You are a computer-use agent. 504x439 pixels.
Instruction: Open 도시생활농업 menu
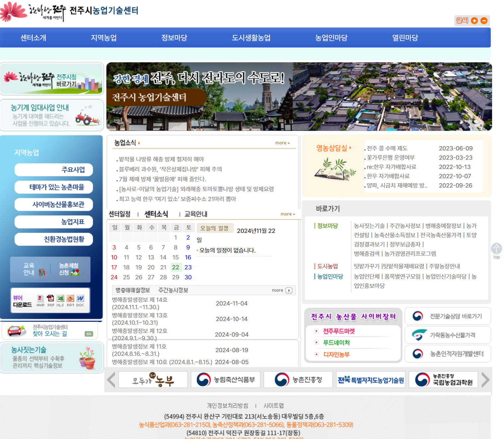coord(251,38)
